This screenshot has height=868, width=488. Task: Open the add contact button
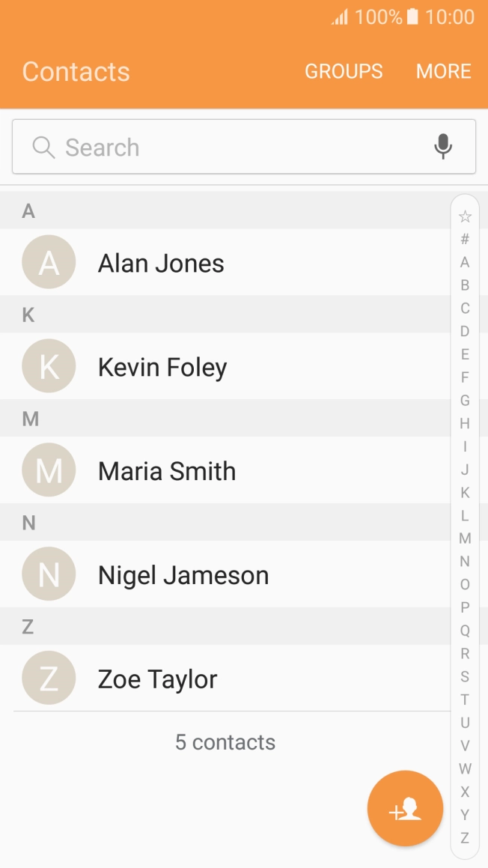click(405, 808)
